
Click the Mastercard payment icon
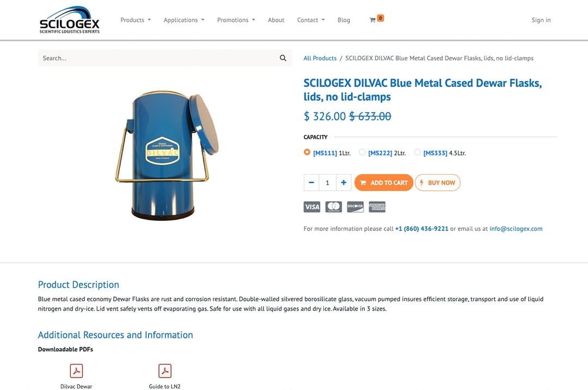pyautogui.click(x=333, y=207)
